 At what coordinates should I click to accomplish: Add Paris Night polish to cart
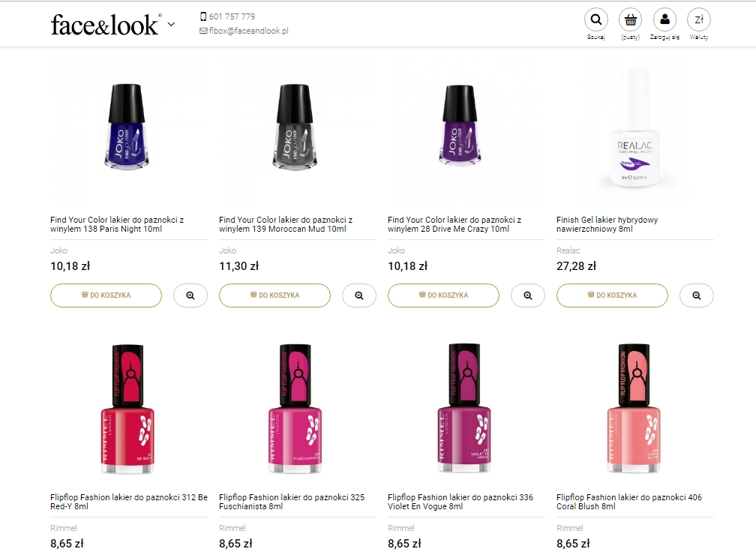tap(106, 295)
